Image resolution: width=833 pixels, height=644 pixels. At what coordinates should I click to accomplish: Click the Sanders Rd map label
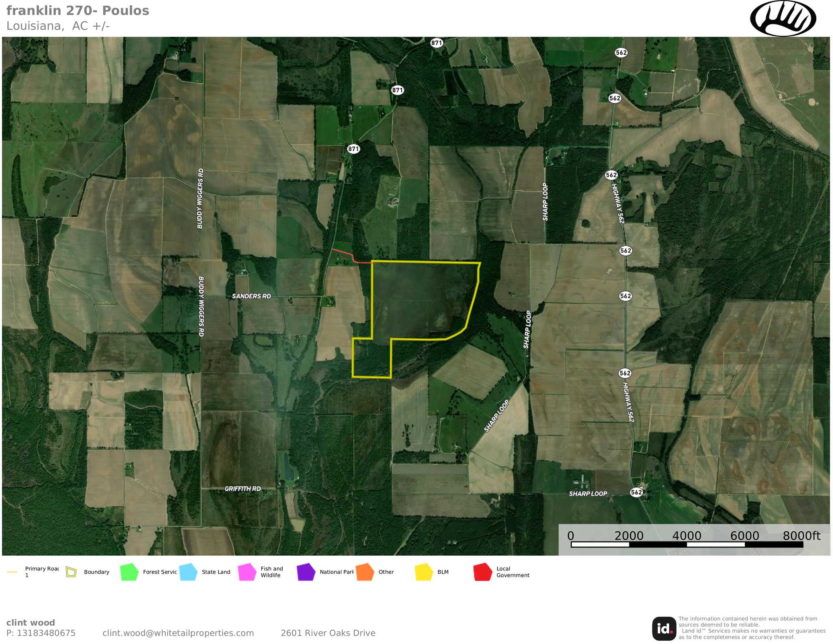coord(251,296)
